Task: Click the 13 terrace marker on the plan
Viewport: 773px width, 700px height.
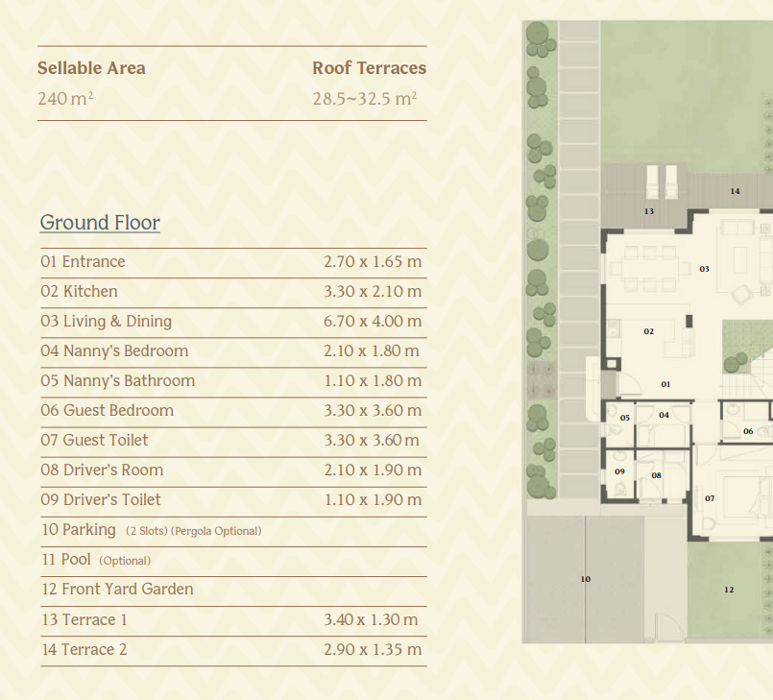Action: 649,211
